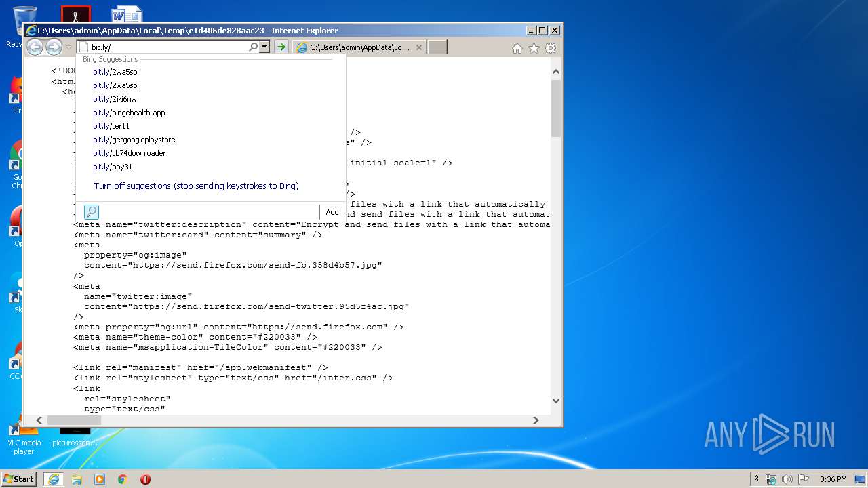Select suggestion bit.ly/2wa5sbi
The image size is (868, 488).
116,72
